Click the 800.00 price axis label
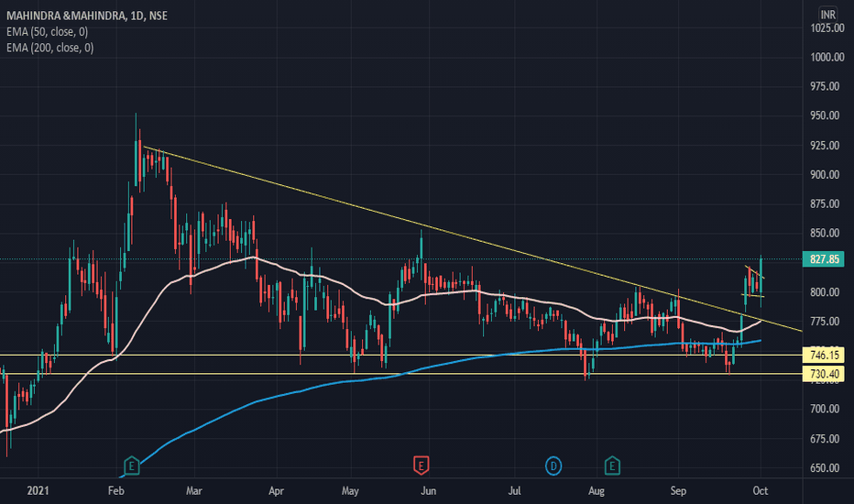Image resolution: width=854 pixels, height=504 pixels. click(x=827, y=292)
